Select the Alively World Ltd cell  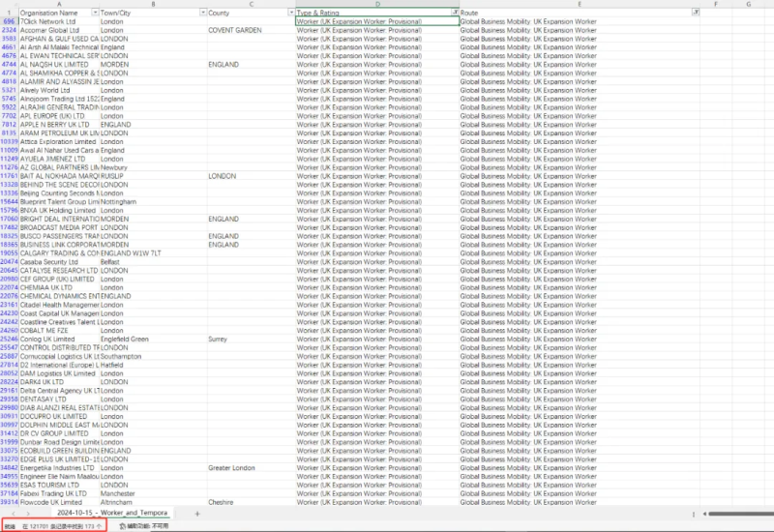pos(59,90)
